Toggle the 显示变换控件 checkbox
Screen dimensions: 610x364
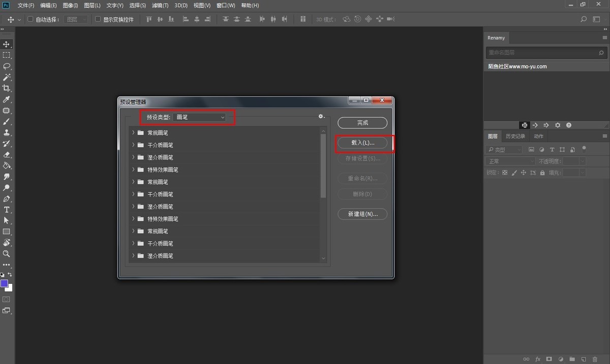point(98,19)
